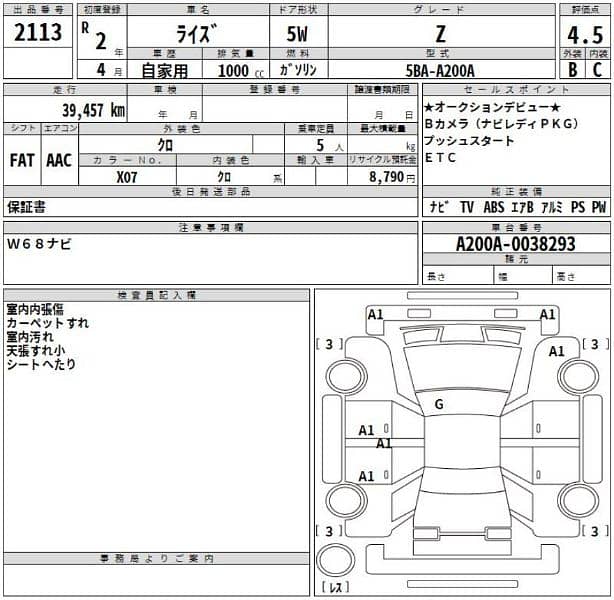Click the ABS equipment item
Screen dimensions: 614x600
494,207
